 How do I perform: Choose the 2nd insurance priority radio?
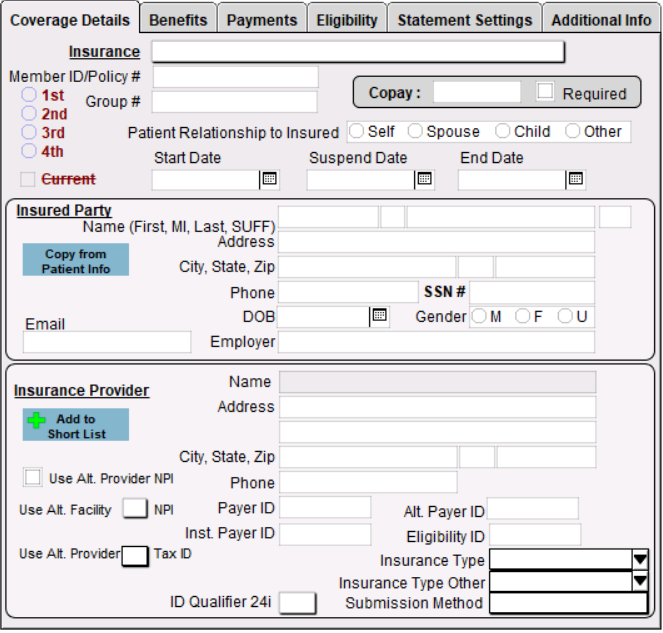click(29, 114)
